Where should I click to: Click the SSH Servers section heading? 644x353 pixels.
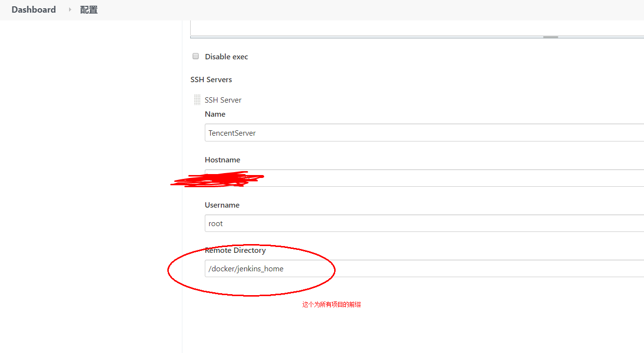(211, 79)
